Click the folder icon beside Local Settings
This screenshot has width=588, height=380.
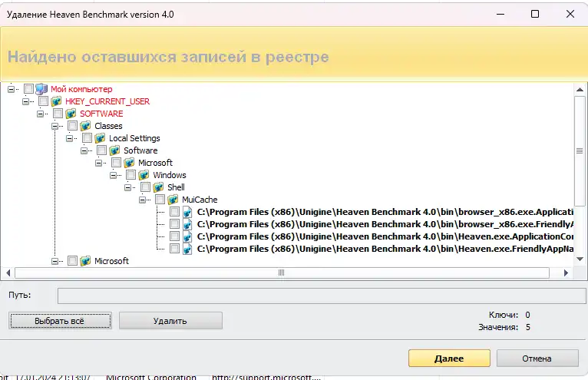pyautogui.click(x=100, y=138)
